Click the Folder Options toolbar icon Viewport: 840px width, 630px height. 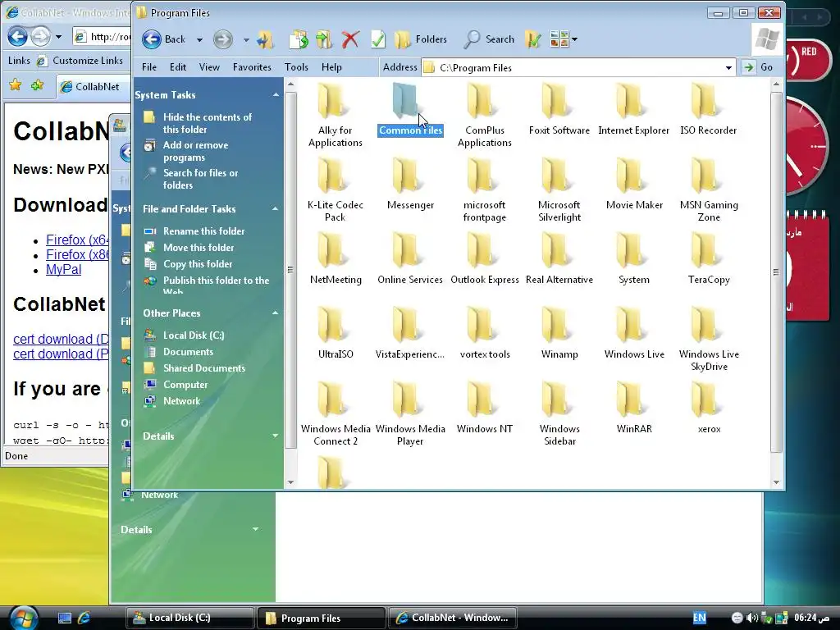click(533, 39)
